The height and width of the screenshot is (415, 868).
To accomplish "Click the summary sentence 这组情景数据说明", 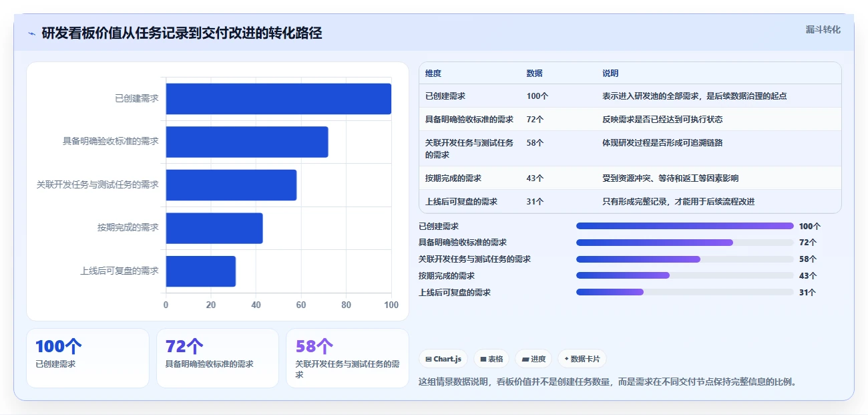I will [x=608, y=382].
